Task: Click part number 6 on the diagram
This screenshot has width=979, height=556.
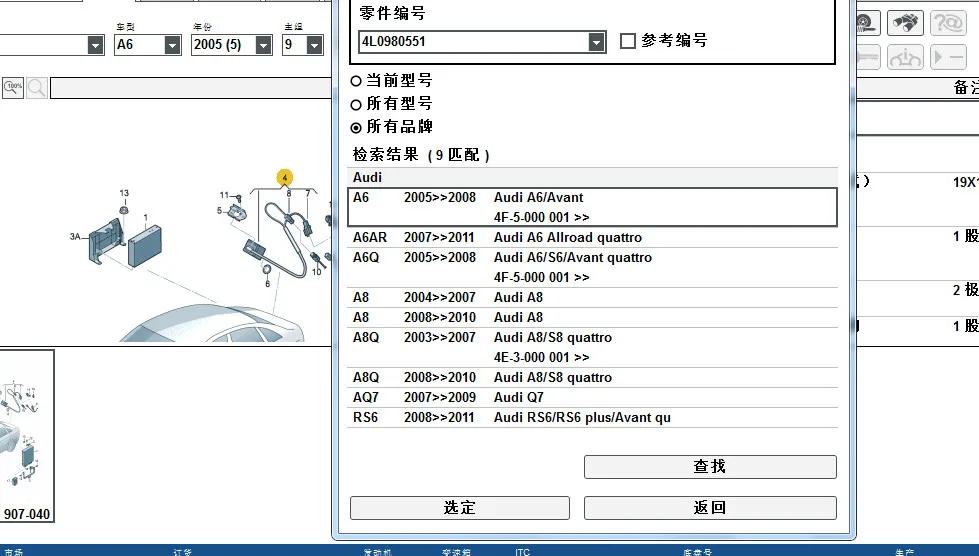Action: 267,284
